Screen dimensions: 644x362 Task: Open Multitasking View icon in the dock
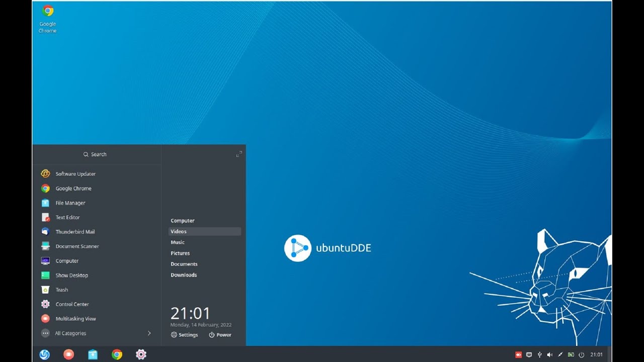pos(68,354)
